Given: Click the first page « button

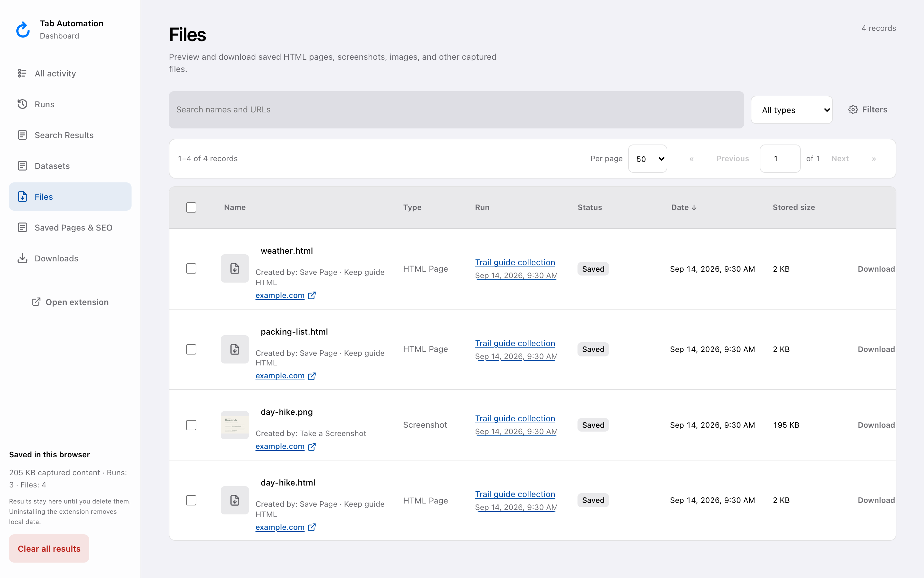Looking at the screenshot, I should 691,159.
